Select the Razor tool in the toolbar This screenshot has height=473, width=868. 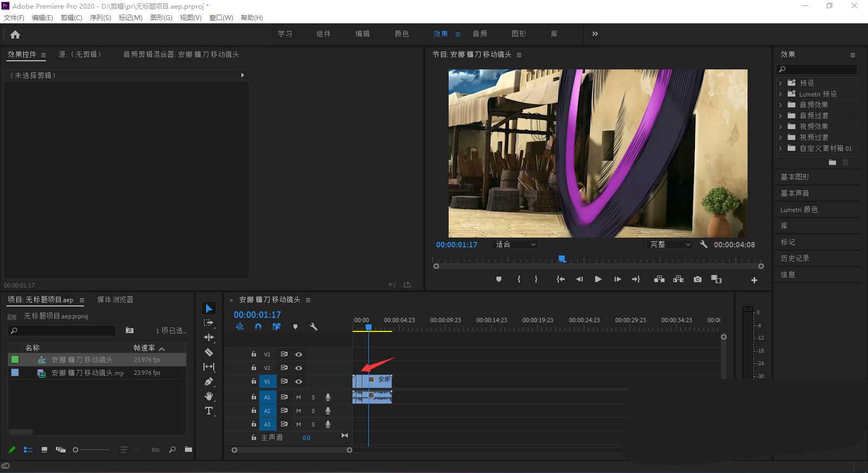(209, 352)
